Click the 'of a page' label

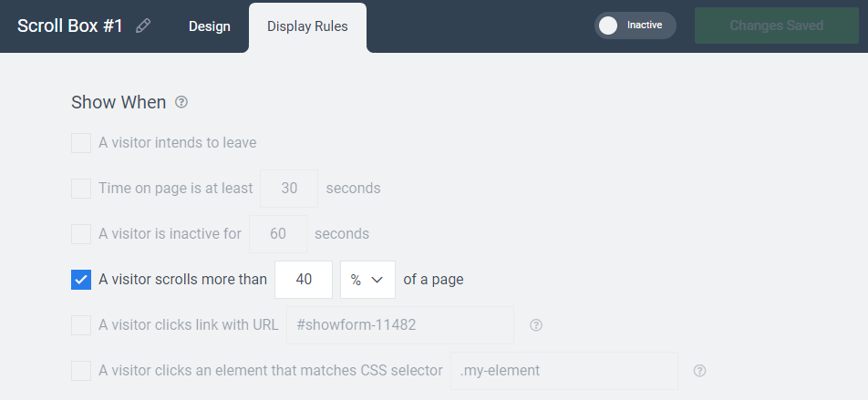433,280
